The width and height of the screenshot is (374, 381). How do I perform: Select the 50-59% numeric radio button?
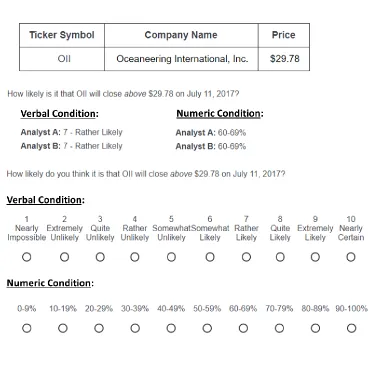207,328
